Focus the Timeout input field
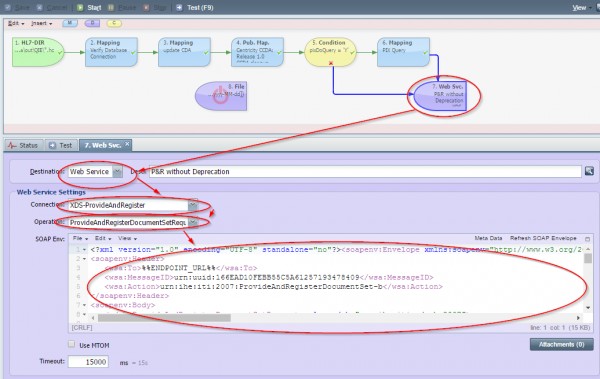 coord(88,362)
